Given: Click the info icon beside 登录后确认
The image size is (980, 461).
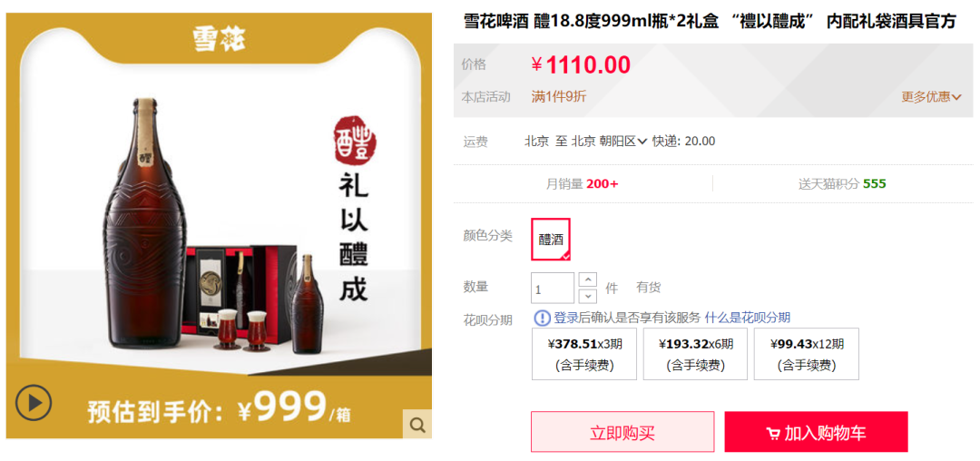Looking at the screenshot, I should click(542, 318).
